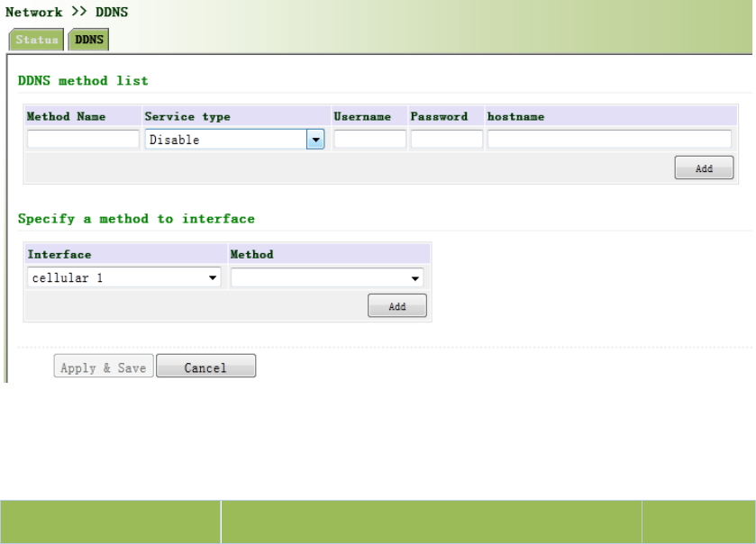Viewport: 756px width, 544px height.
Task: Click Add button in DDNS method list
Action: (704, 168)
